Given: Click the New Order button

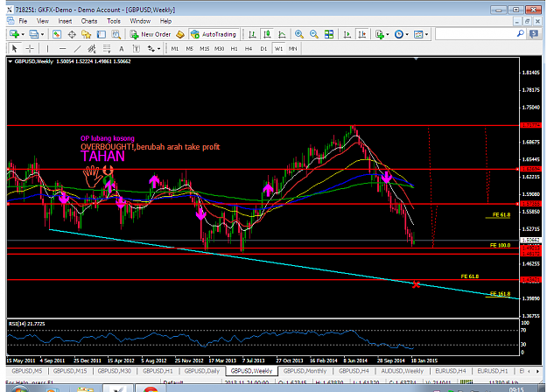Looking at the screenshot, I should tap(151, 34).
